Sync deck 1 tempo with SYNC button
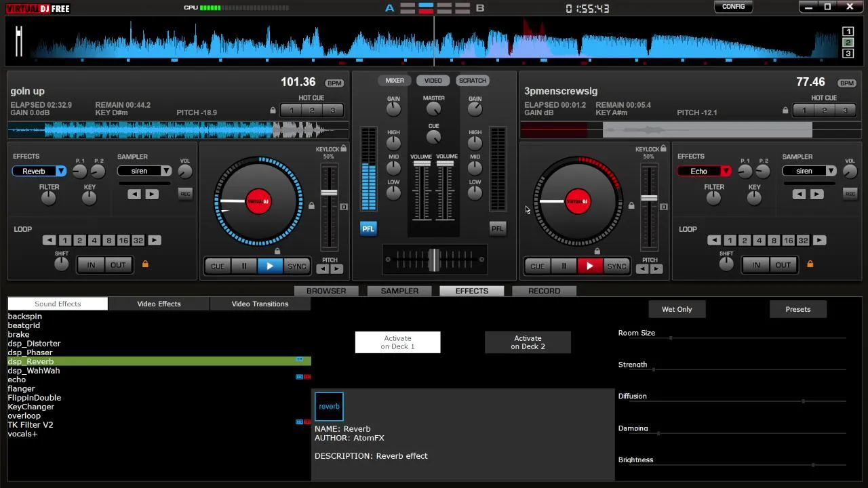The width and height of the screenshot is (868, 488). point(296,266)
